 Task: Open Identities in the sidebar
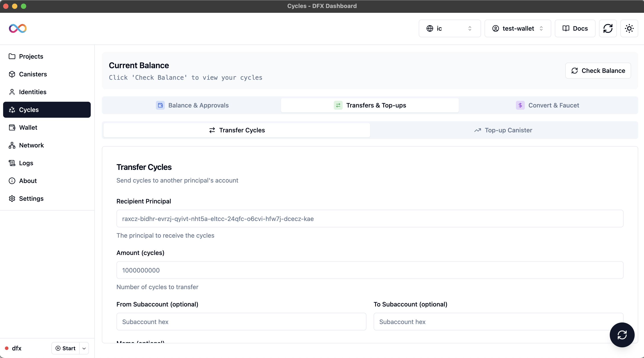32,92
